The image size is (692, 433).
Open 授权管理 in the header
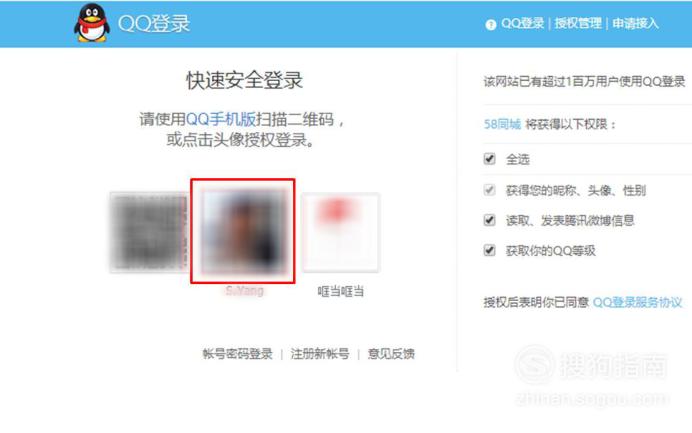point(578,23)
